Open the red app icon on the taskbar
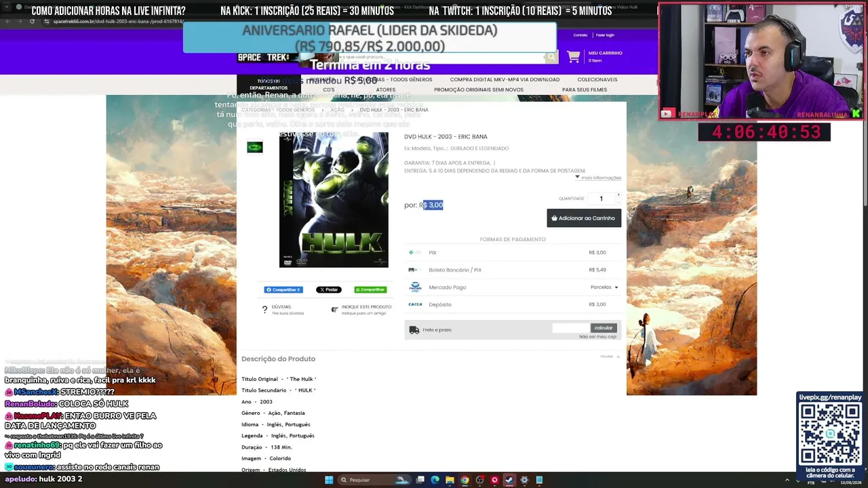 [494, 480]
